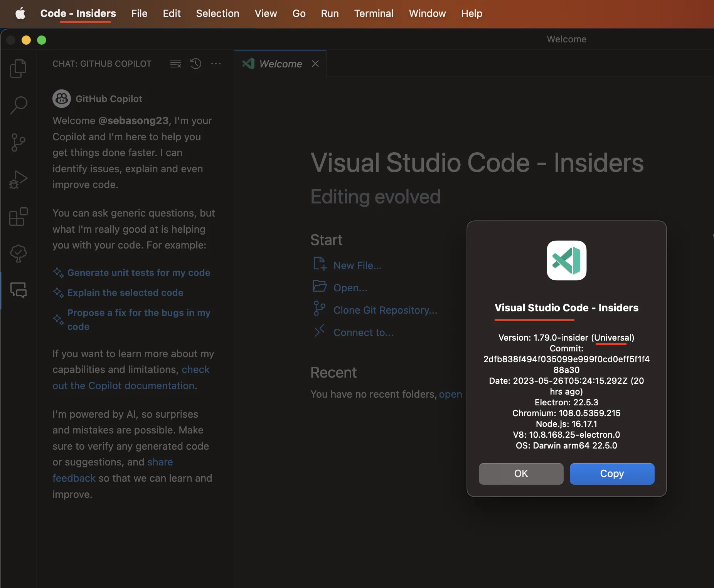Click the VS Code logo in About dialog

pos(567,260)
